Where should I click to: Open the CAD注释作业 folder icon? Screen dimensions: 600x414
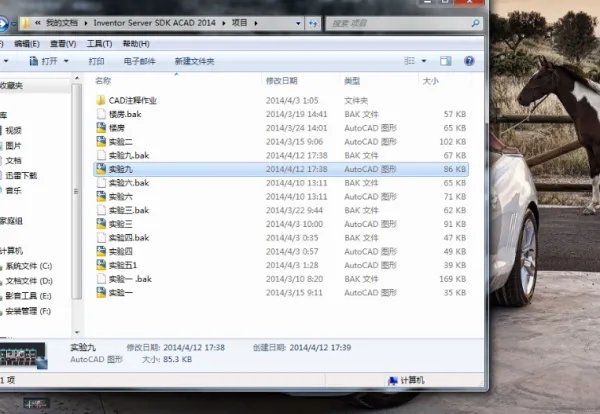point(100,101)
